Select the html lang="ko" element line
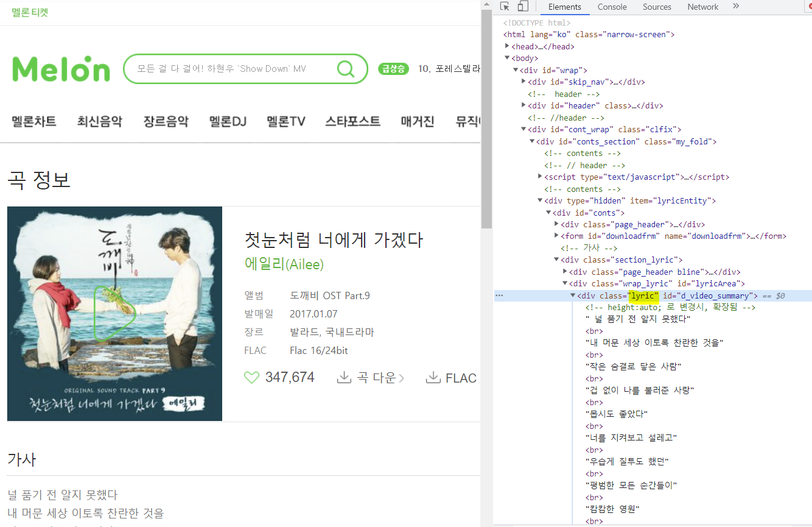This screenshot has width=812, height=527. [x=589, y=35]
